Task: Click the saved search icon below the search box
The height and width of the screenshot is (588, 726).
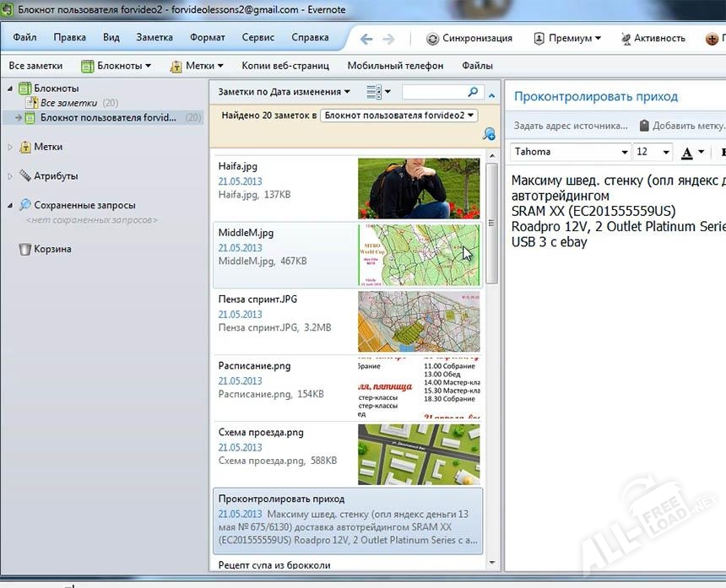Action: pos(489,134)
